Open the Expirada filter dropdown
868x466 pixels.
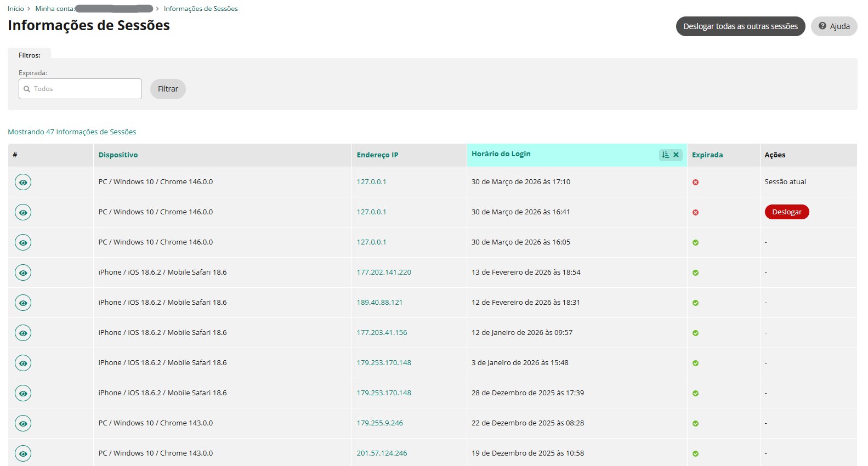click(80, 89)
